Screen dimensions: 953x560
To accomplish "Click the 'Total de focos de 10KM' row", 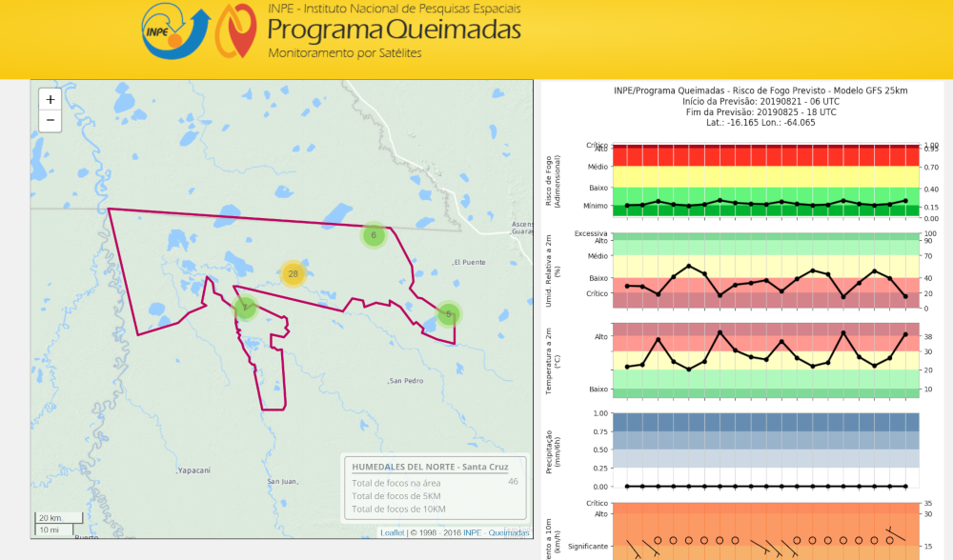I will coord(400,509).
